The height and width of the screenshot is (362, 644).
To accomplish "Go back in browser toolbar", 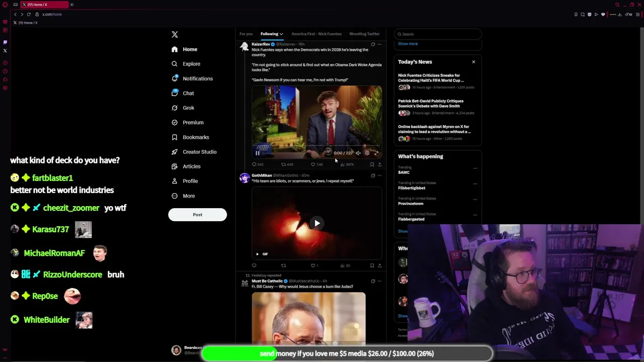I will (x=15, y=14).
